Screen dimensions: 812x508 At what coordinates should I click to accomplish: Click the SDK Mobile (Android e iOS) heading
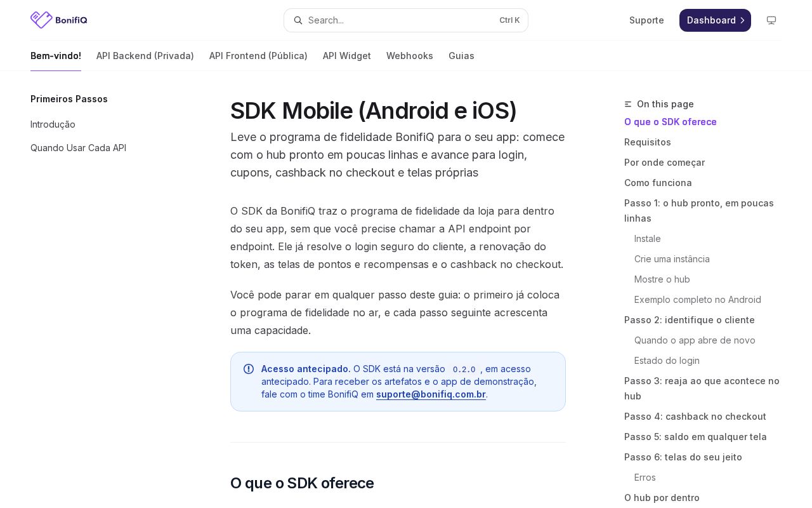pyautogui.click(x=374, y=110)
